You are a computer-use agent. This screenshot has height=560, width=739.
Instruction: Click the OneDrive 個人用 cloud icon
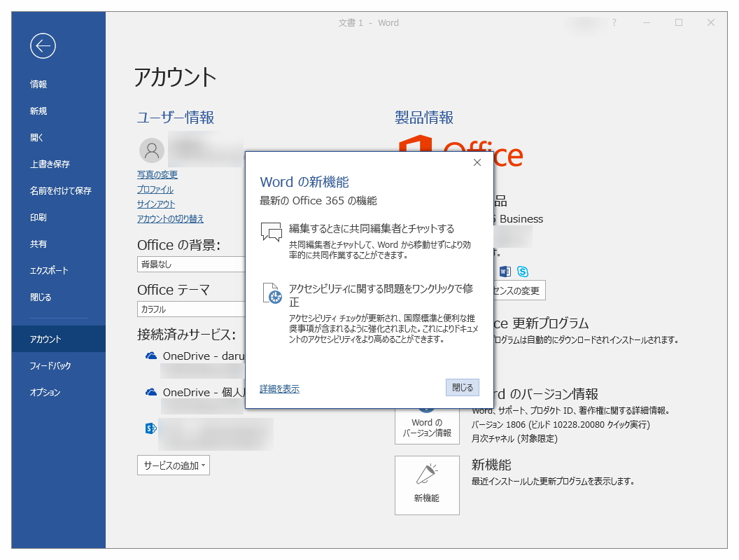pyautogui.click(x=150, y=391)
